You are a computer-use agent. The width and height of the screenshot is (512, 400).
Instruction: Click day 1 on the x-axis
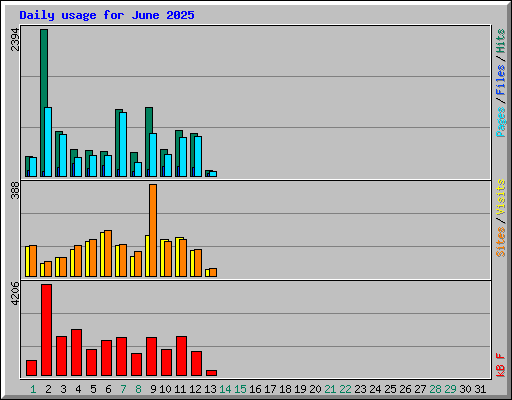(x=33, y=389)
